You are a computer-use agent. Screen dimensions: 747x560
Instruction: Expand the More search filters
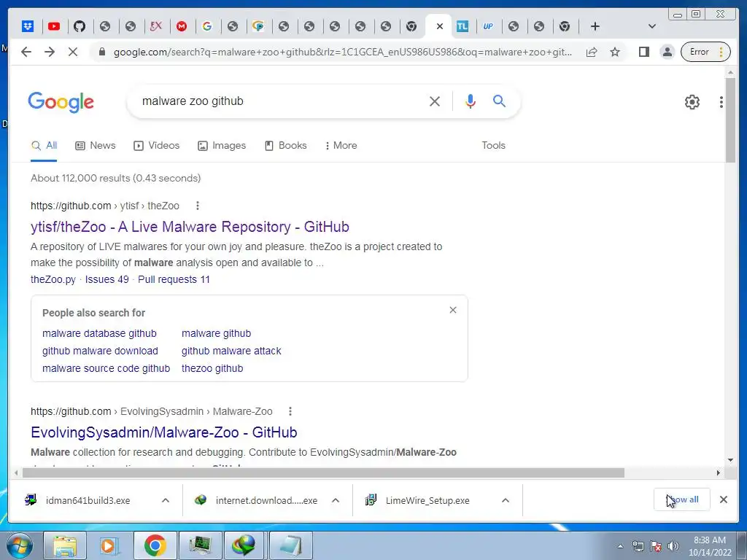[341, 146]
